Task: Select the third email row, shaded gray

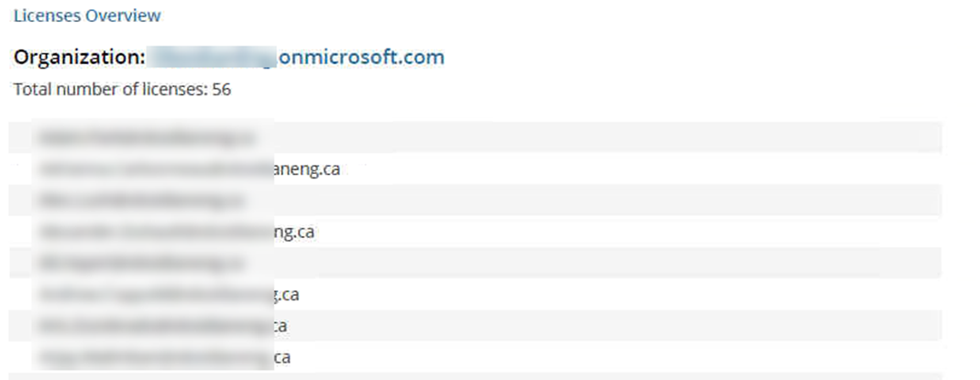Action: pos(475,200)
